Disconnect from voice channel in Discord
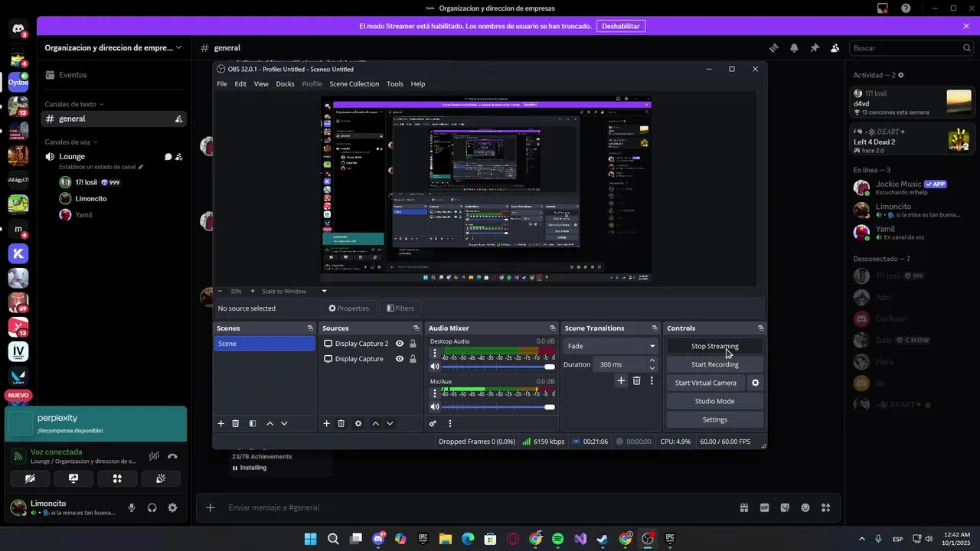This screenshot has width=980, height=551. click(x=173, y=457)
